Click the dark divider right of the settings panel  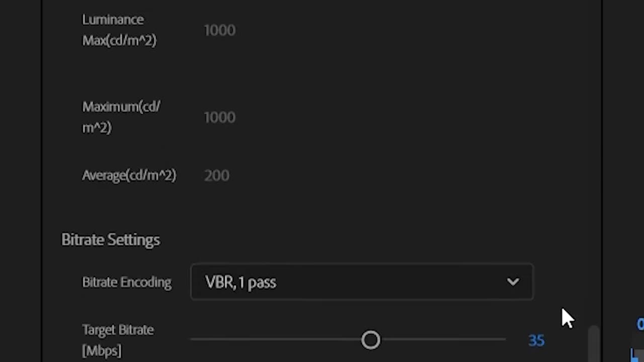[x=602, y=166]
